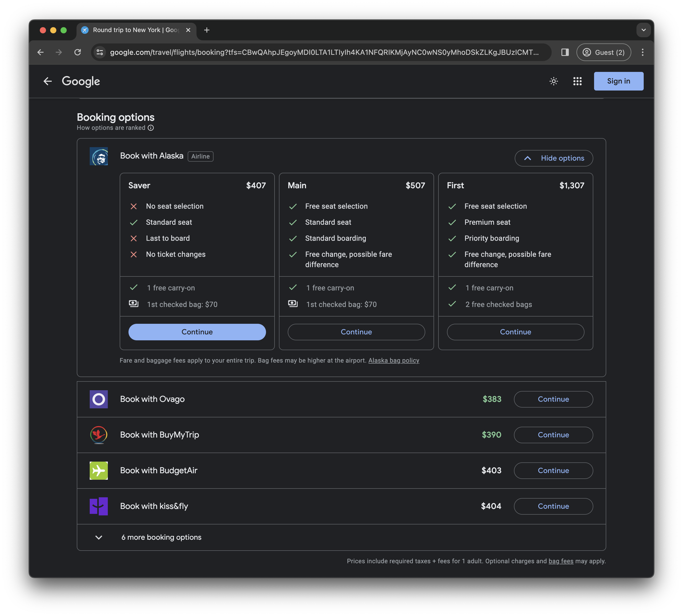Click the Google back arrow icon
This screenshot has width=683, height=616.
tap(47, 81)
